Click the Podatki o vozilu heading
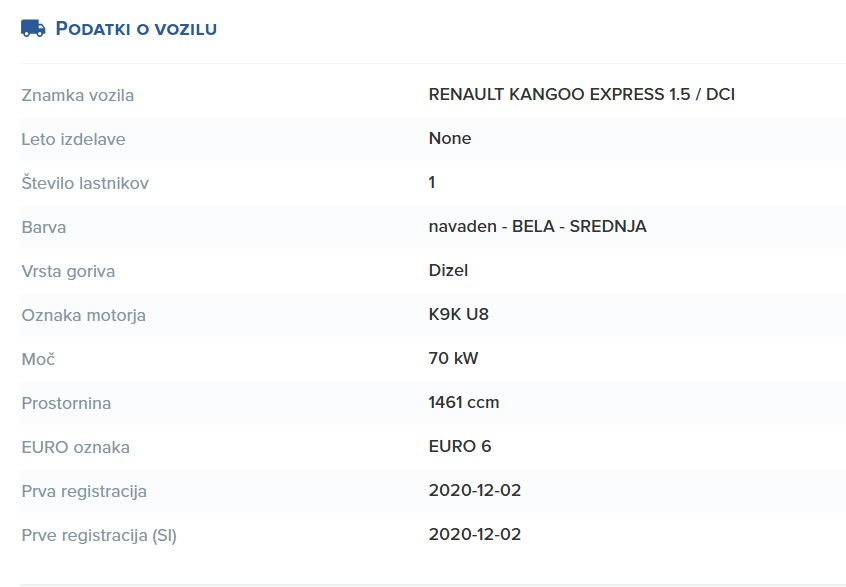 [x=136, y=29]
